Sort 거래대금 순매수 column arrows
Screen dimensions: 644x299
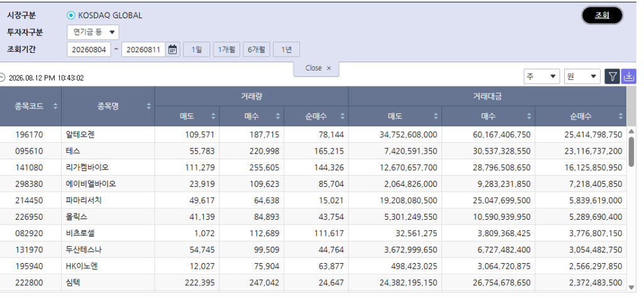621,116
